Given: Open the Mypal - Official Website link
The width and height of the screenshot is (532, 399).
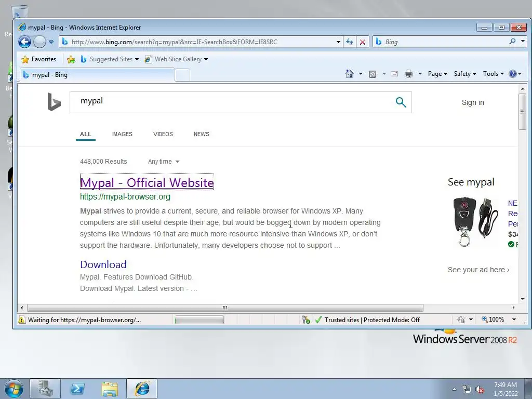Looking at the screenshot, I should point(147,182).
